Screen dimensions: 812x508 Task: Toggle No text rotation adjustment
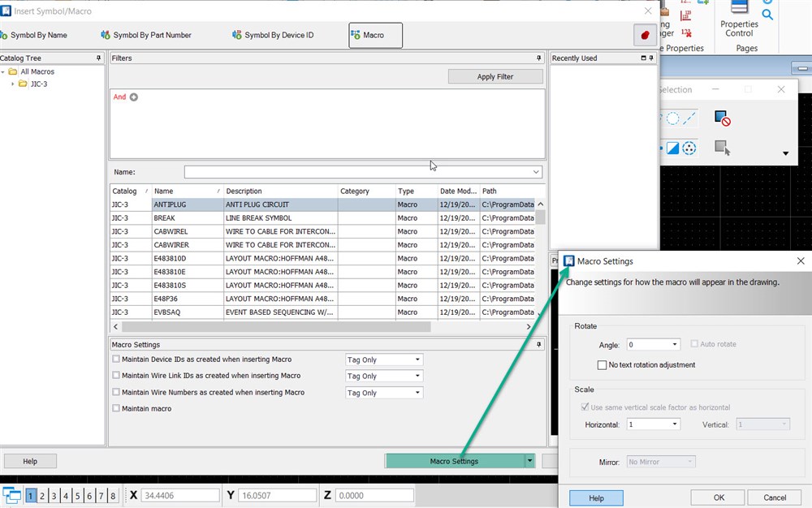click(602, 365)
